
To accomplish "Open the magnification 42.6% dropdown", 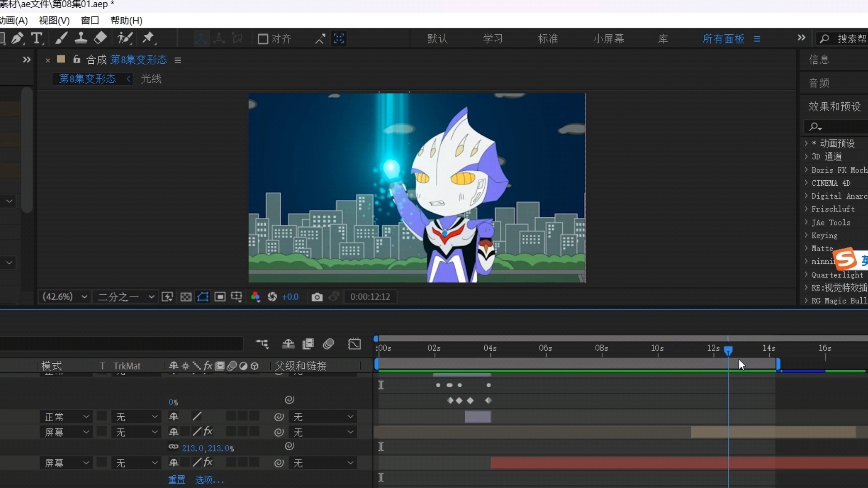I will pyautogui.click(x=65, y=297).
